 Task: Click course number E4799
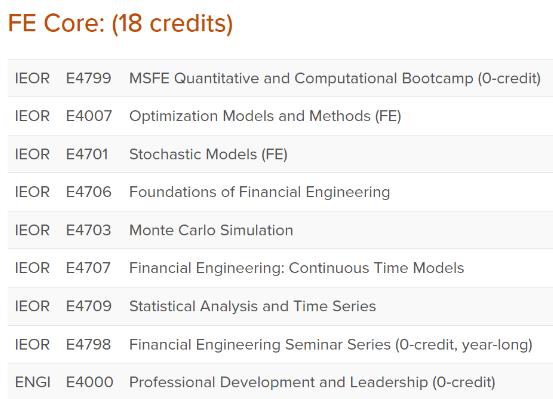[x=89, y=78]
